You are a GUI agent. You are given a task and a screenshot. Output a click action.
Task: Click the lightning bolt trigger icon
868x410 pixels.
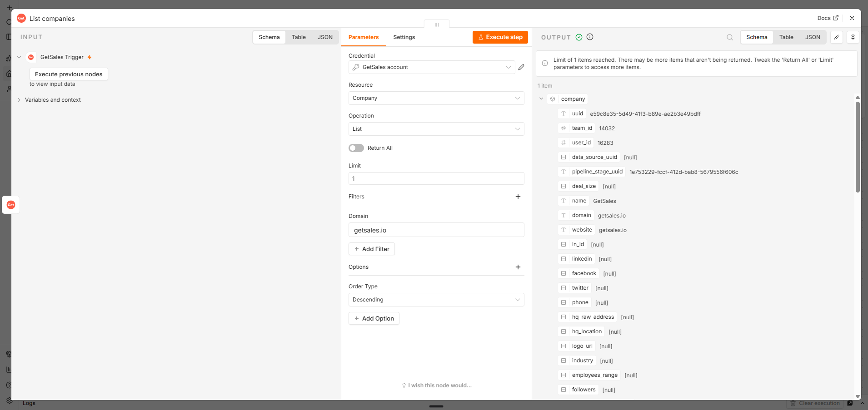pyautogui.click(x=90, y=57)
